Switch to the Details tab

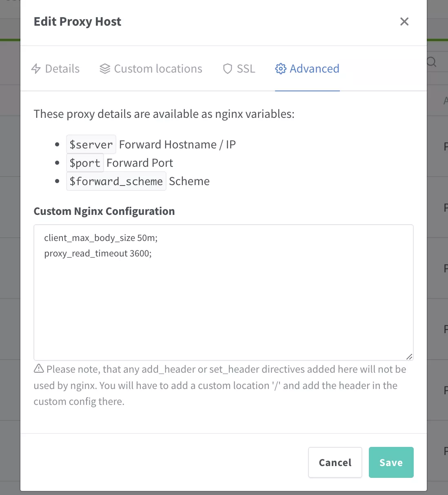pos(62,69)
